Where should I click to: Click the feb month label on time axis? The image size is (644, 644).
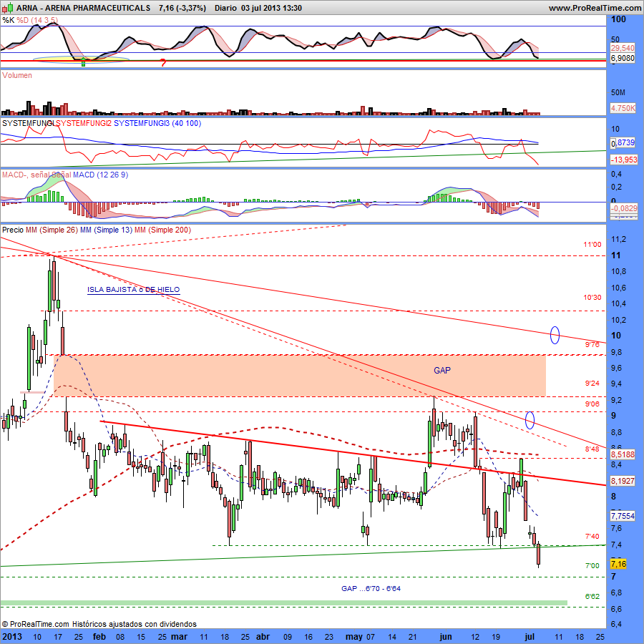[99, 637]
